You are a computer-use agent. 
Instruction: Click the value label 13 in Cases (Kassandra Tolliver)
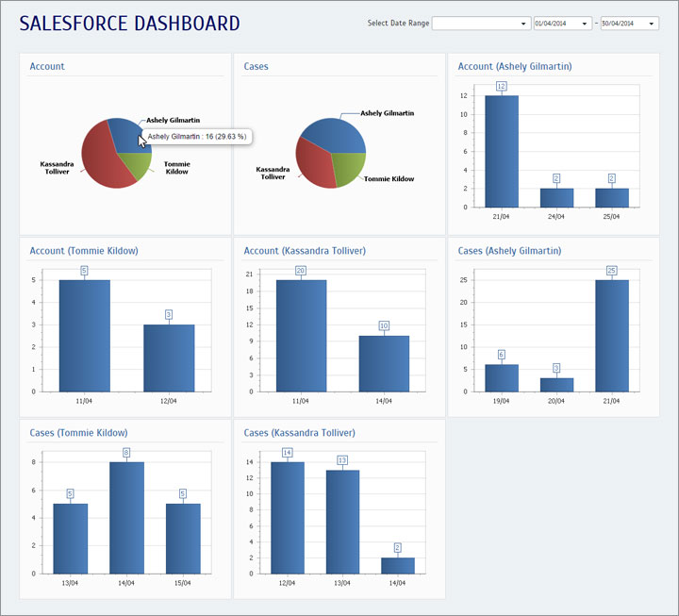pyautogui.click(x=342, y=460)
